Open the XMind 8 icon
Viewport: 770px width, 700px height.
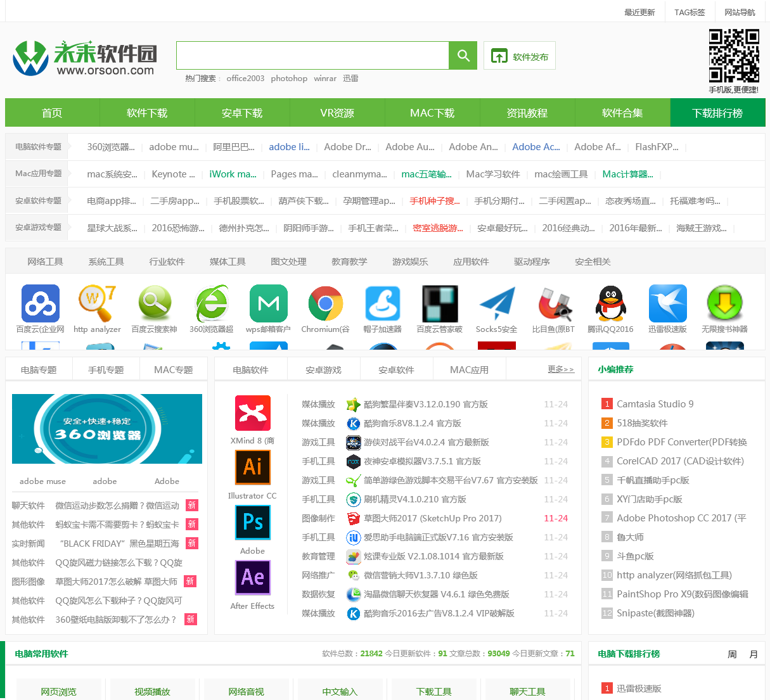(x=253, y=413)
